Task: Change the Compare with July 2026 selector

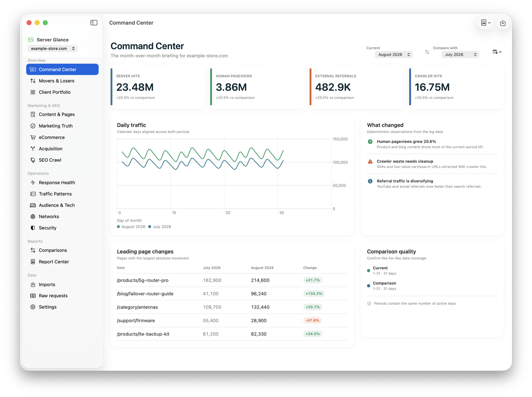Action: point(460,54)
